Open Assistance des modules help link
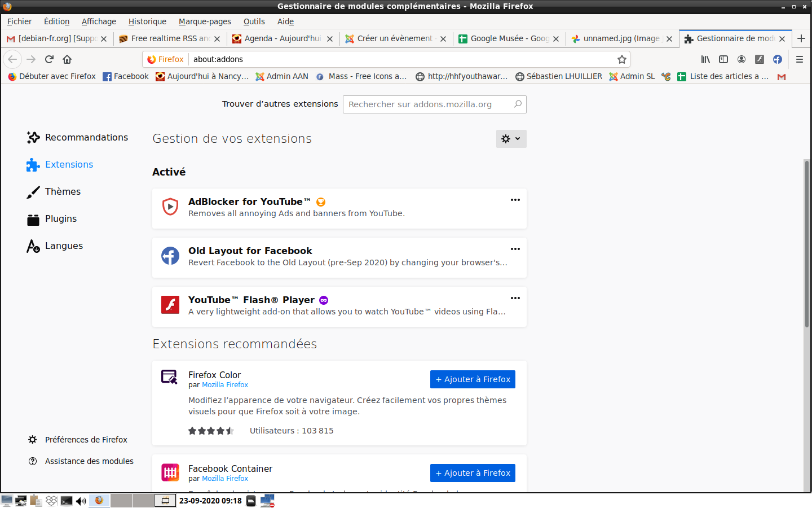Image resolution: width=812 pixels, height=508 pixels. pos(81,461)
